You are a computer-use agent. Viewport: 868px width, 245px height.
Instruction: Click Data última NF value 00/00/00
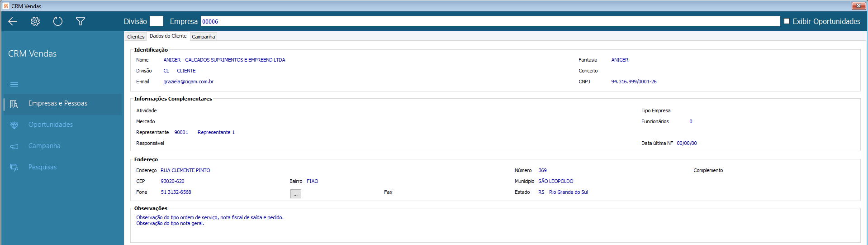(687, 144)
